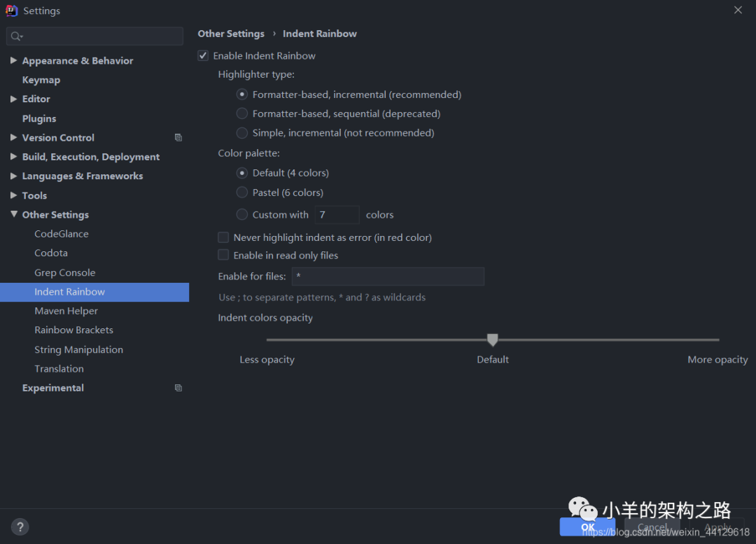Open the Plugins settings page
Viewport: 756px width, 544px height.
[39, 118]
